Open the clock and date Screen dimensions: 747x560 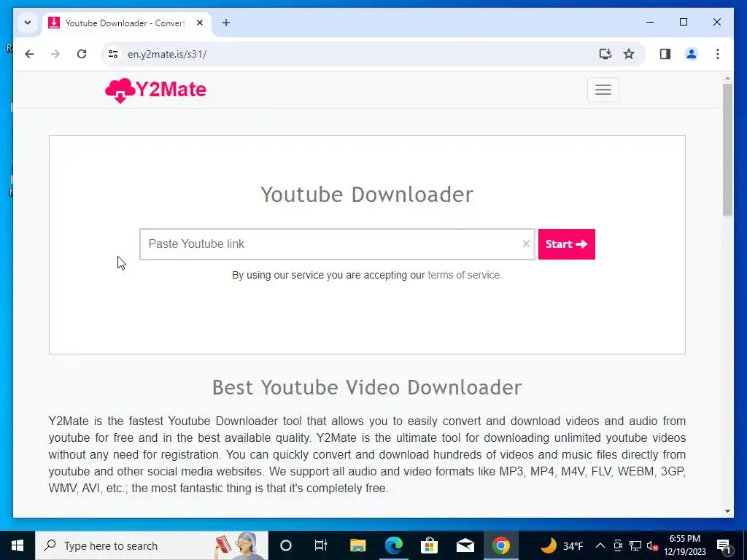pyautogui.click(x=684, y=545)
